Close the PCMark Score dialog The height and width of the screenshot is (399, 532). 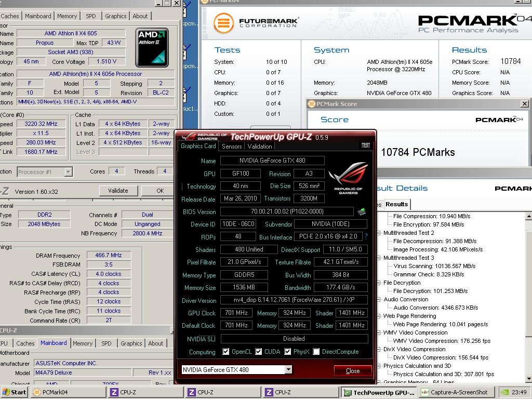tap(525, 103)
